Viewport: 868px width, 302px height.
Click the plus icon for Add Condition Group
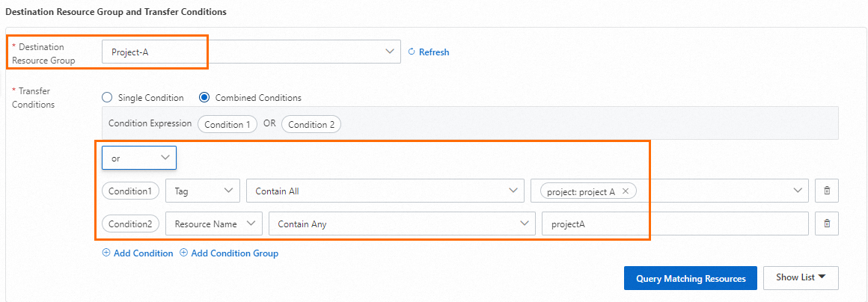coord(184,253)
